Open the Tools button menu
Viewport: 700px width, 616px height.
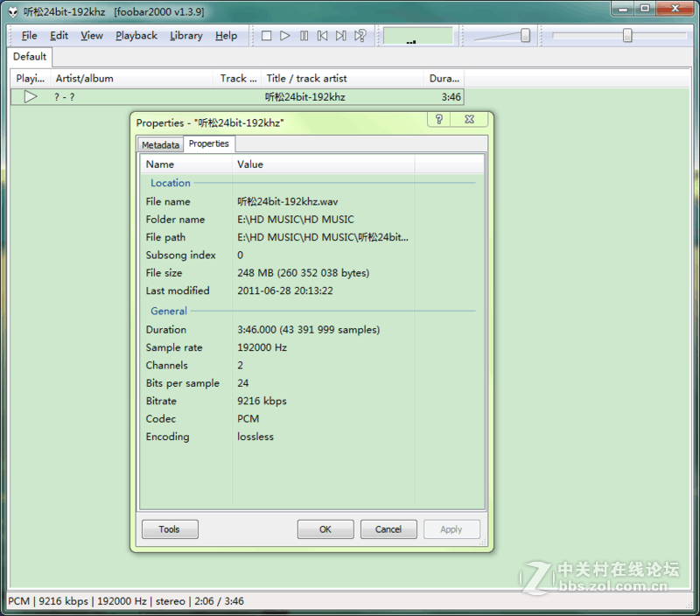[x=170, y=529]
